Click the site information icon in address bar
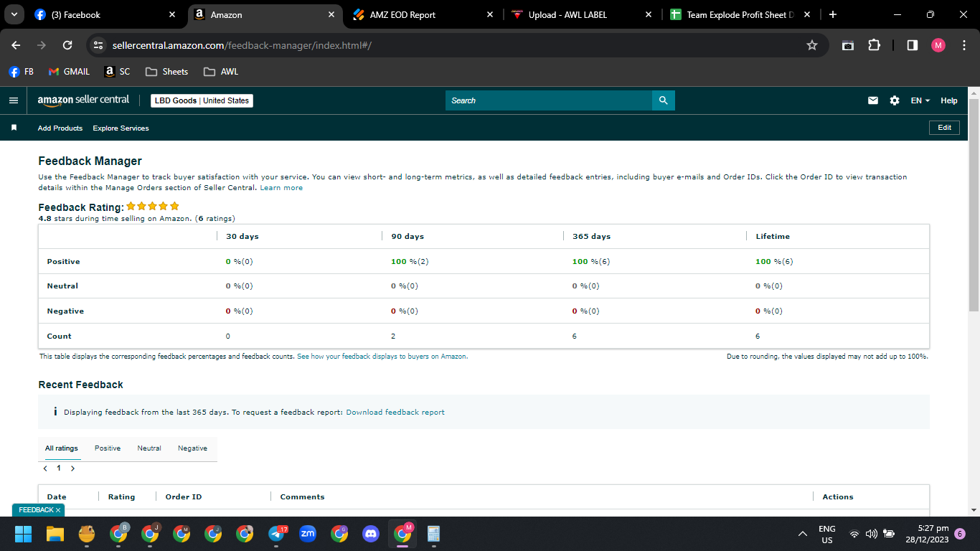Image resolution: width=980 pixels, height=551 pixels. click(x=99, y=45)
